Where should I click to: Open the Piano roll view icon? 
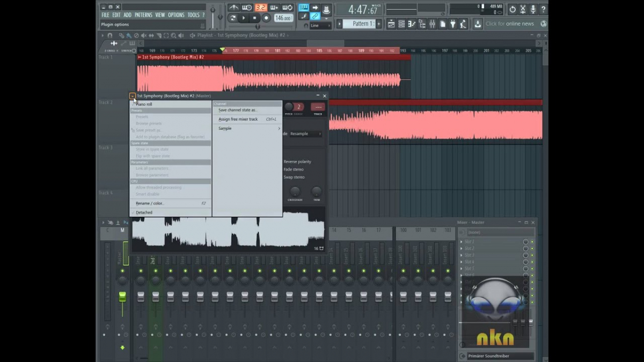(x=412, y=24)
